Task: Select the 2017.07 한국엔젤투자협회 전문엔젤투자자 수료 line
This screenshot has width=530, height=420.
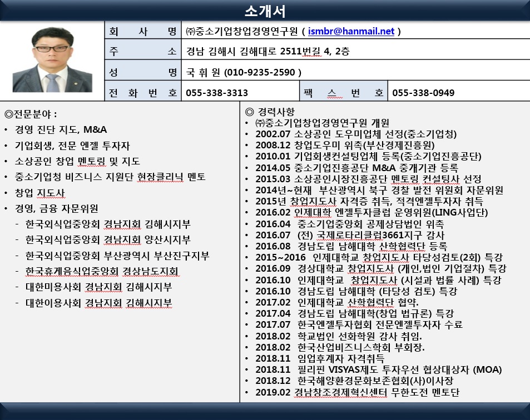Action: (x=359, y=324)
